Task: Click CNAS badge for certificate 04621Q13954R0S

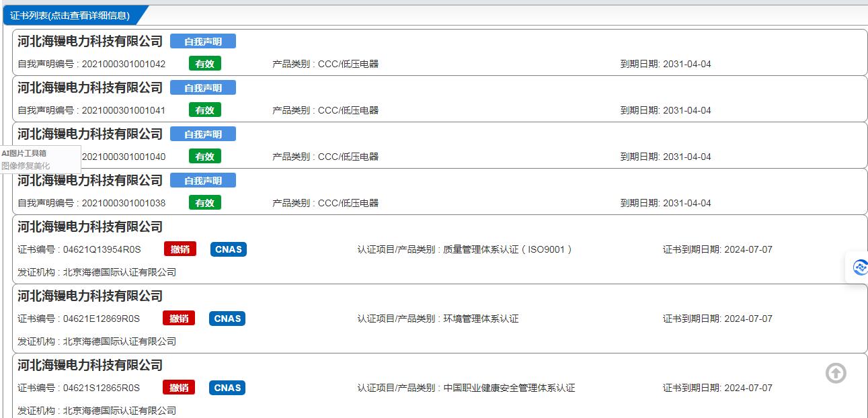Action: pos(229,249)
